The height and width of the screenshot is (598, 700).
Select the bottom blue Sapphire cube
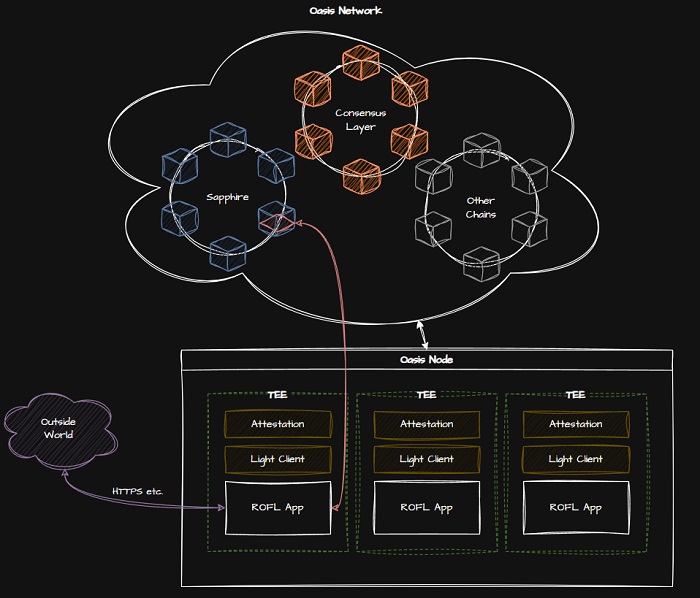(x=228, y=253)
